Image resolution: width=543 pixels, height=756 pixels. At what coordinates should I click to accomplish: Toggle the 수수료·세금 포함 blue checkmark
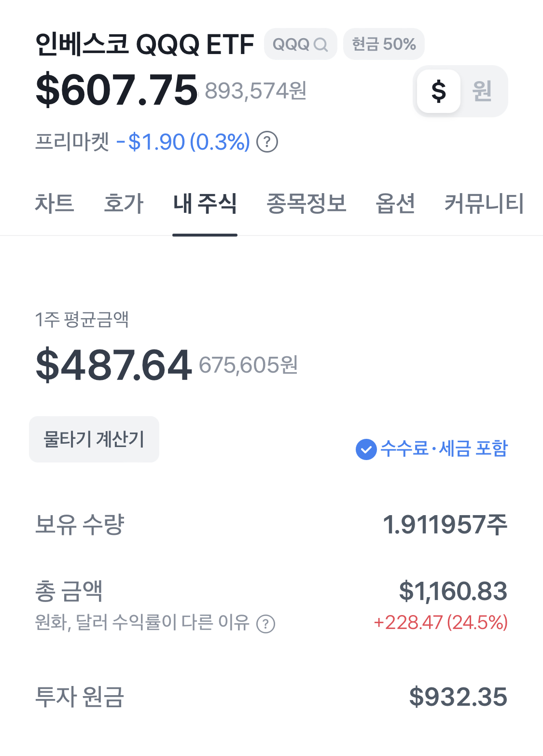coord(366,449)
